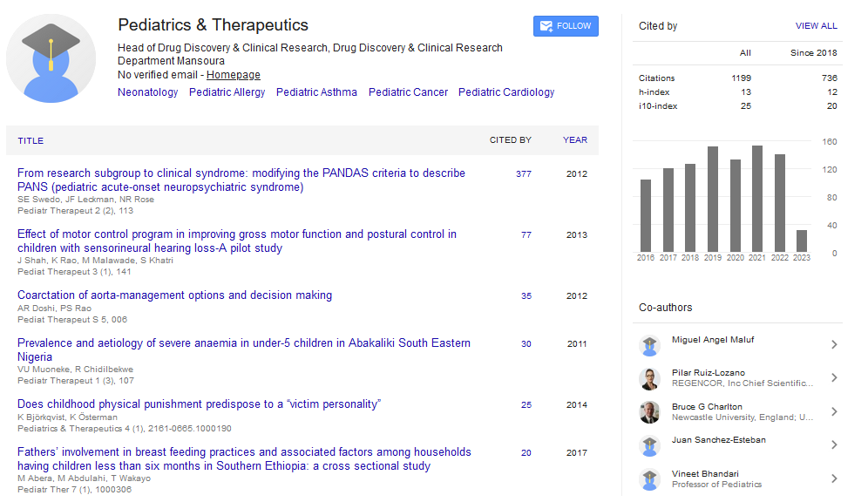
Task: Sort publications by Cited By column
Action: (x=510, y=140)
